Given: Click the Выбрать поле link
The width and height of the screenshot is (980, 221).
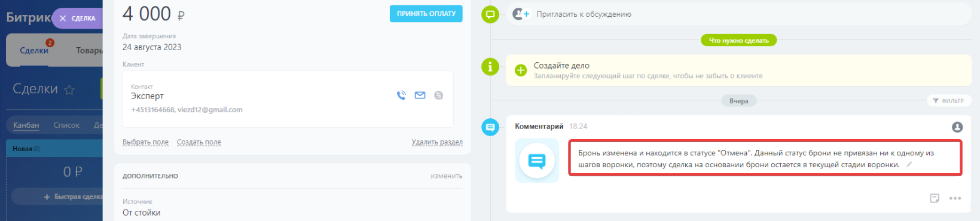Looking at the screenshot, I should 145,142.
